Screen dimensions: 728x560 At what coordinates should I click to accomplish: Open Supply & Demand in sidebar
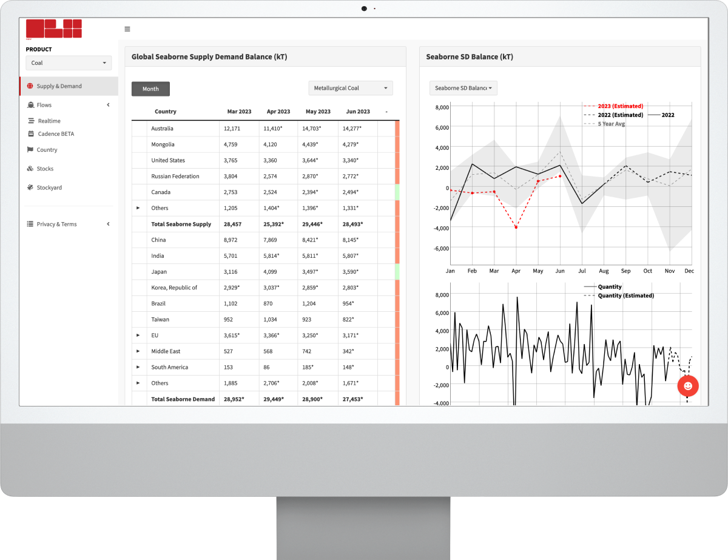coord(69,86)
